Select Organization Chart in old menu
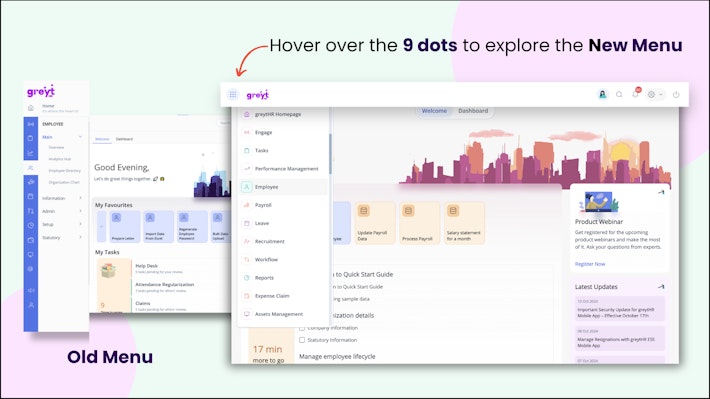Screen dimensions: 710x399 pyautogui.click(x=64, y=182)
